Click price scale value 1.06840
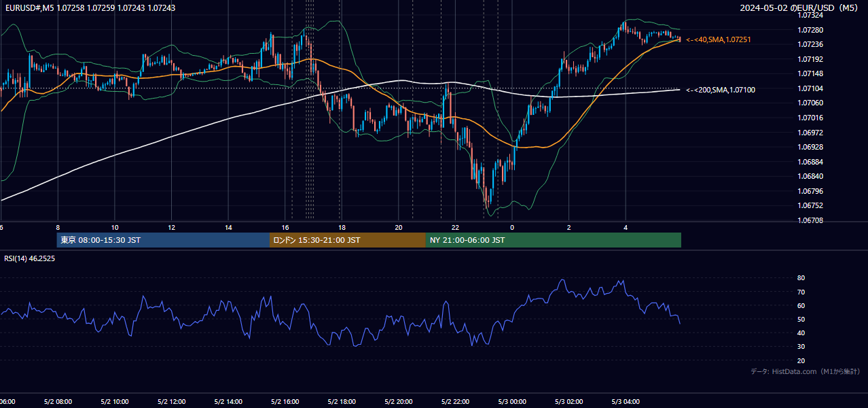 tap(811, 176)
